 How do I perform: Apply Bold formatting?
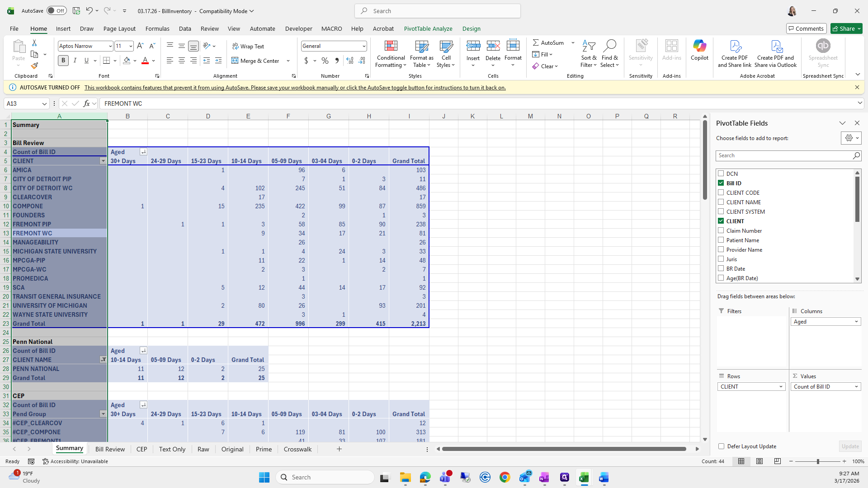pyautogui.click(x=63, y=61)
